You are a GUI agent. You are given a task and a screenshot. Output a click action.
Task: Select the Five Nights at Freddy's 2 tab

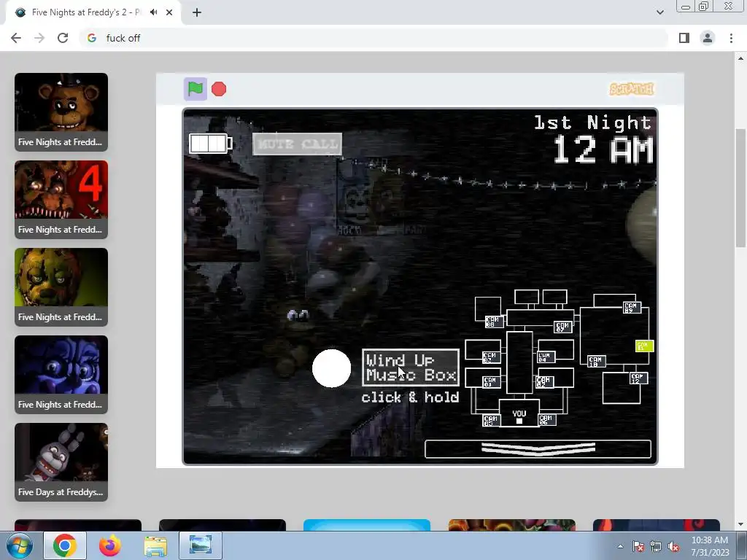[x=93, y=12]
